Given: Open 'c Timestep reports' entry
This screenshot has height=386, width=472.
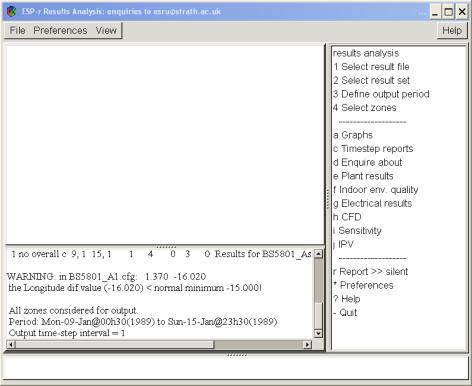Looking at the screenshot, I should click(x=373, y=149).
